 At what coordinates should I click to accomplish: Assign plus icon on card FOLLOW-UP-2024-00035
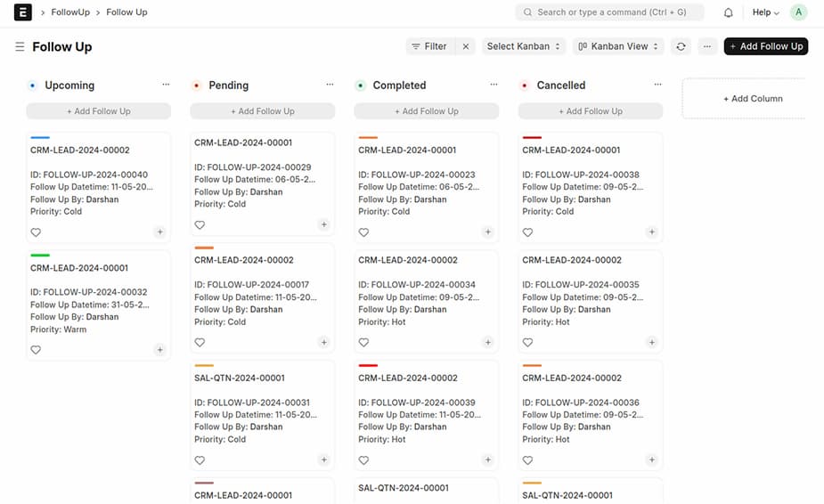tap(652, 342)
